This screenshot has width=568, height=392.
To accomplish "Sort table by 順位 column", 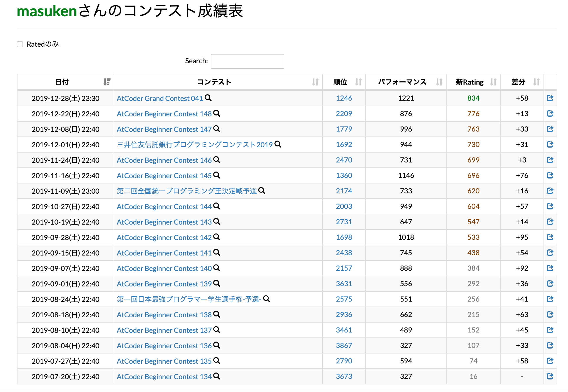I will pyautogui.click(x=344, y=82).
